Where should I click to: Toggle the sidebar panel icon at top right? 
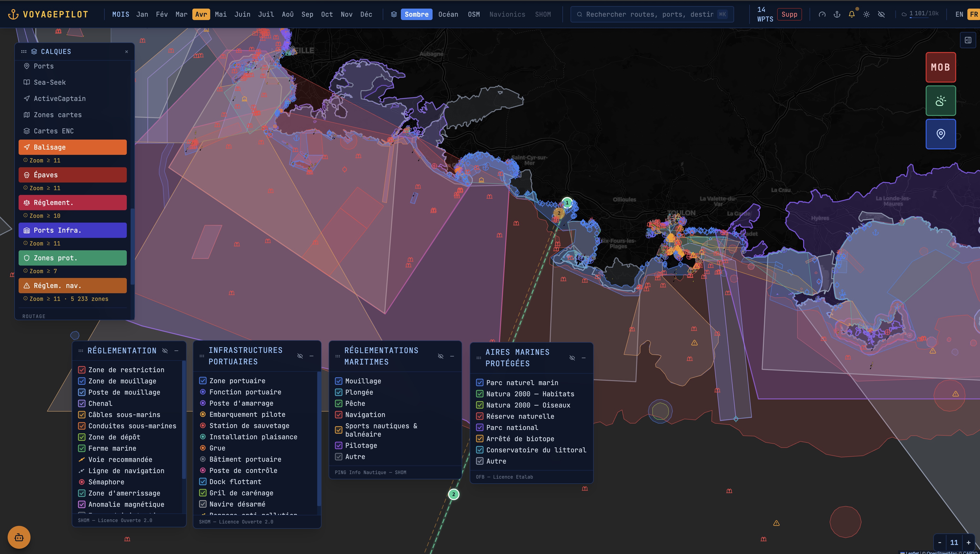pyautogui.click(x=968, y=40)
